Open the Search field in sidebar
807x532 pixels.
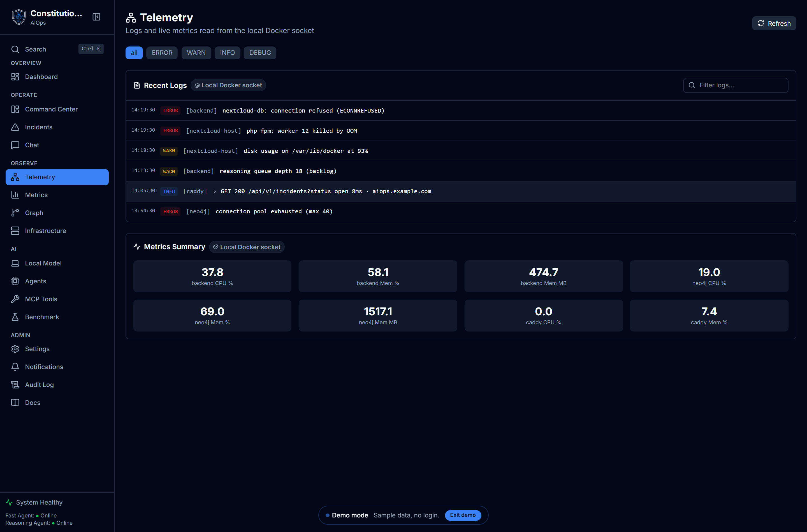[57, 49]
